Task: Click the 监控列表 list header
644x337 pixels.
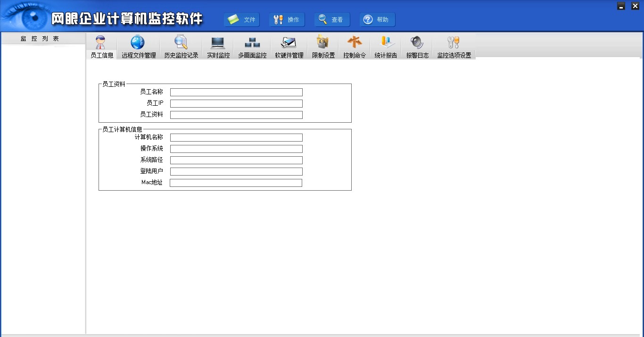Action: [x=43, y=39]
